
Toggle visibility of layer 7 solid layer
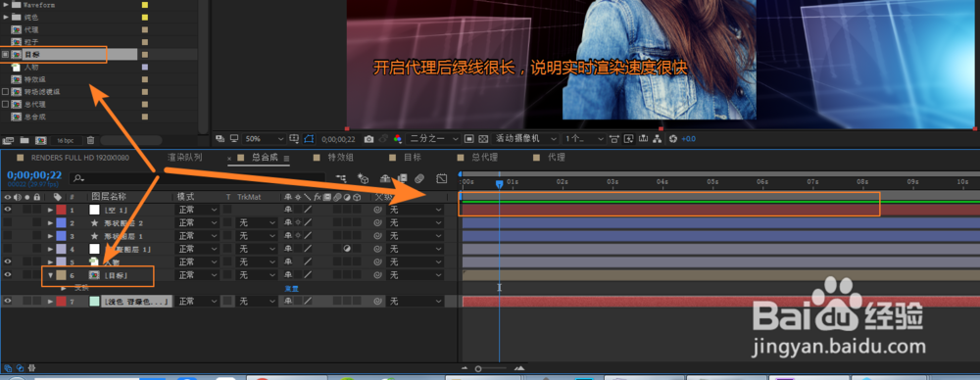tap(8, 302)
